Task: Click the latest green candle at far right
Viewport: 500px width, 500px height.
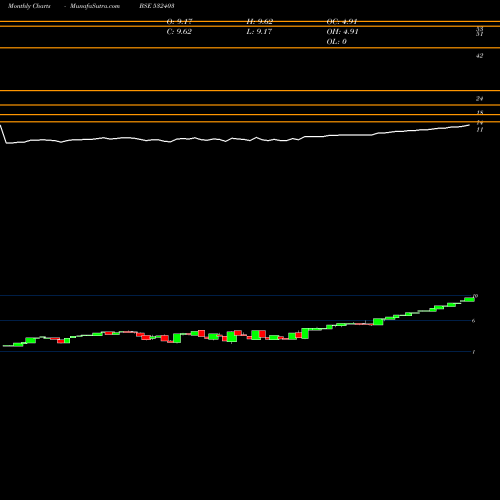Action: (x=470, y=299)
